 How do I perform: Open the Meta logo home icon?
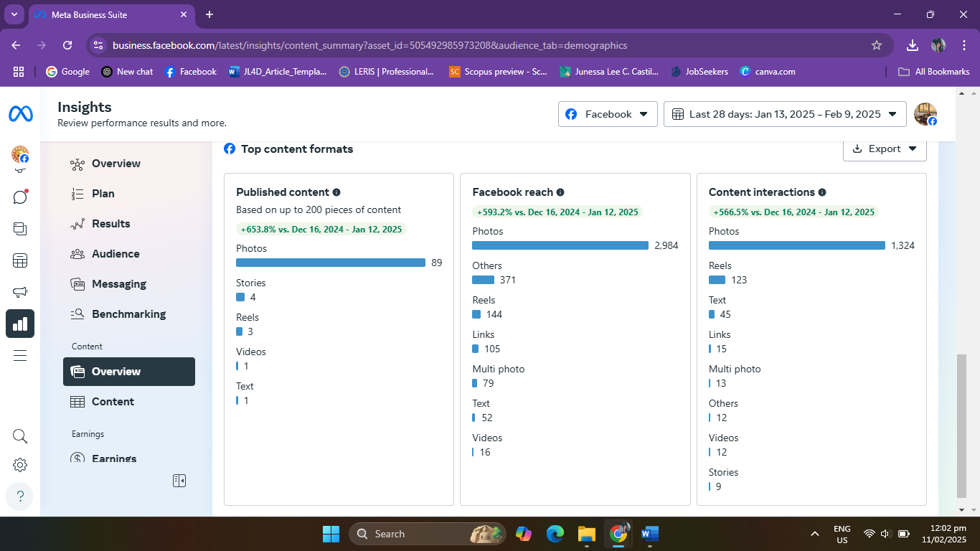click(x=20, y=114)
